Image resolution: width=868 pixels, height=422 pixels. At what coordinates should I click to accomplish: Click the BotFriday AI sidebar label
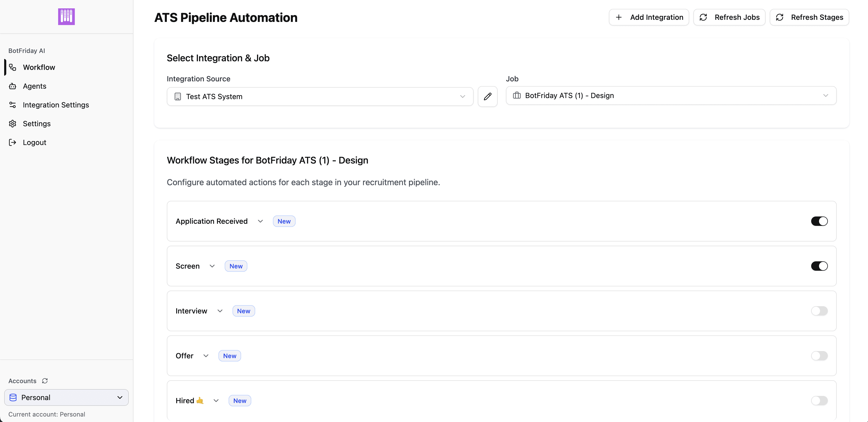click(27, 51)
